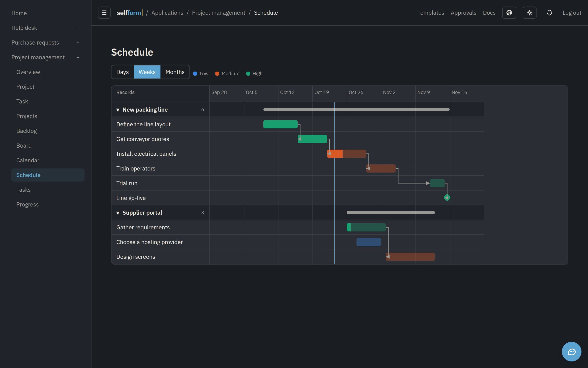This screenshot has height=368, width=588.
Task: Open the Docs link
Action: tap(489, 13)
